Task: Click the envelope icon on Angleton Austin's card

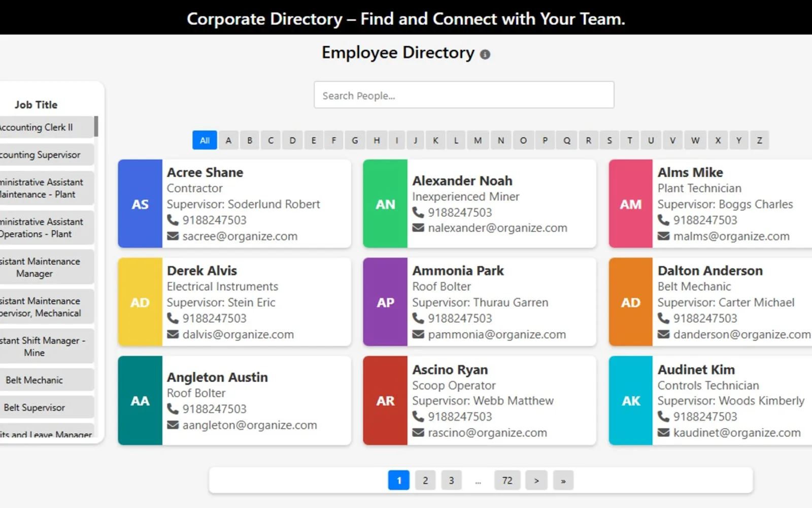Action: point(173,425)
